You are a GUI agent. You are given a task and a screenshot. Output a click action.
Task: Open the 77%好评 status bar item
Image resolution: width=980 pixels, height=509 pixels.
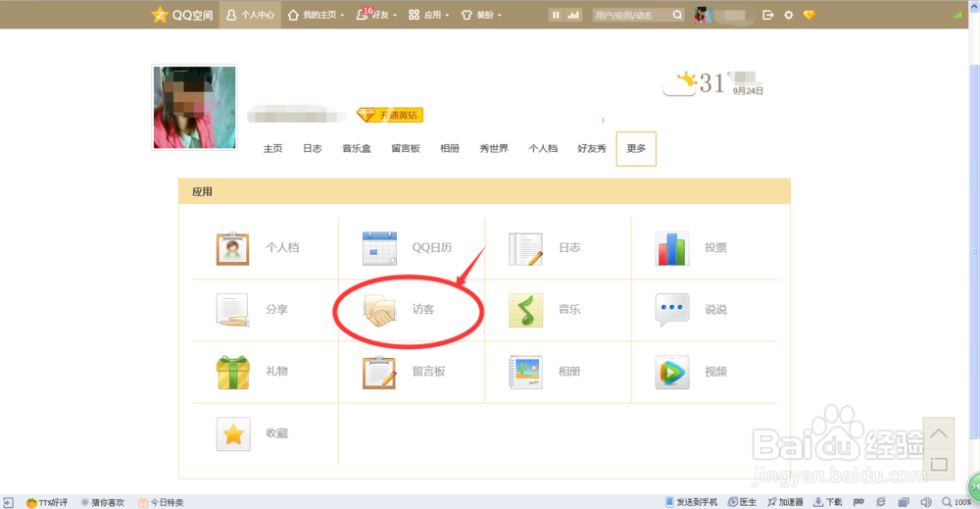(x=47, y=502)
